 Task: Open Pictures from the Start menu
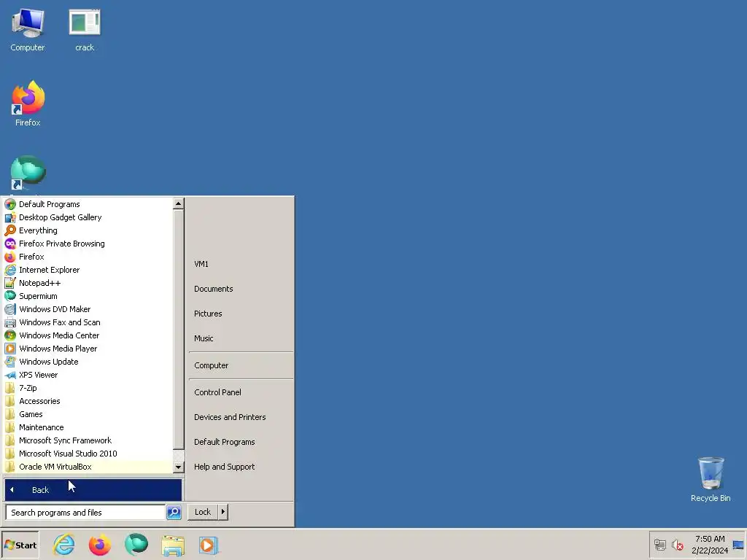[241, 314]
